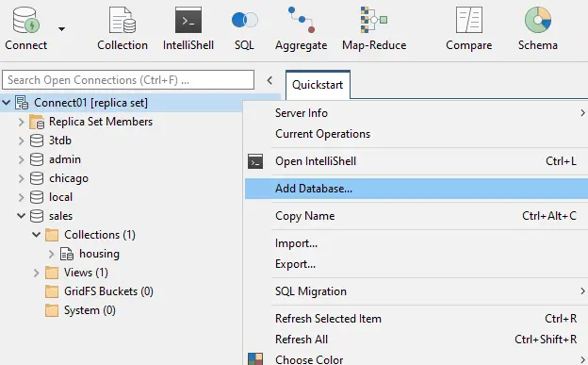
Task: Open the Connect dropdown arrow
Action: click(x=61, y=29)
